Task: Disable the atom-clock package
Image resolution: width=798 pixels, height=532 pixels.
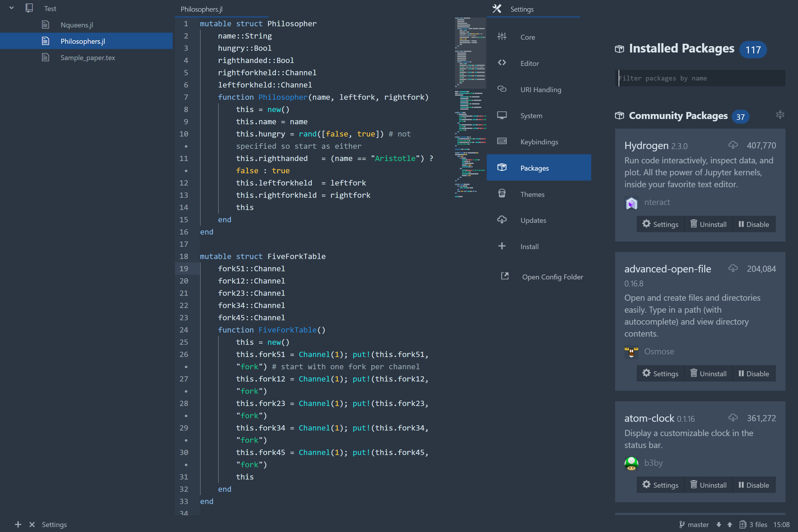Action: tap(755, 484)
